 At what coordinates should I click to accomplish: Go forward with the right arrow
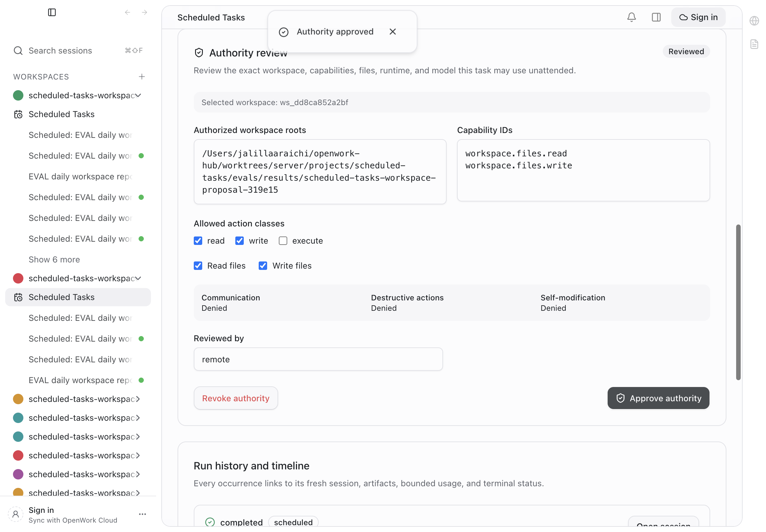[144, 12]
